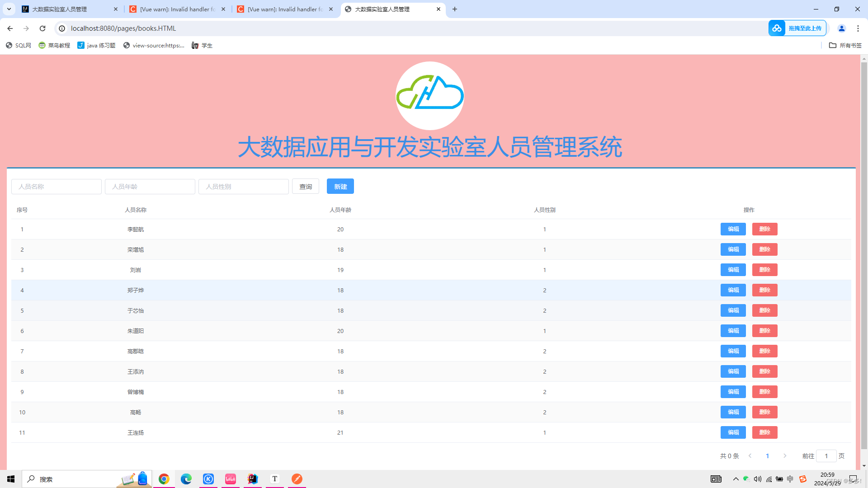Switch to the Vue warn Invalid handler tab
This screenshot has height=488, width=868.
coord(176,9)
